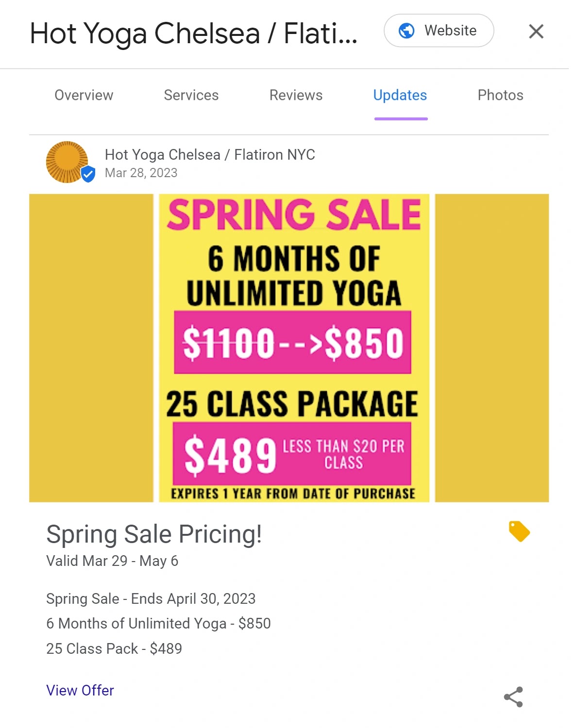This screenshot has width=575, height=728.
Task: Click the yellow price tag icon
Action: (520, 531)
